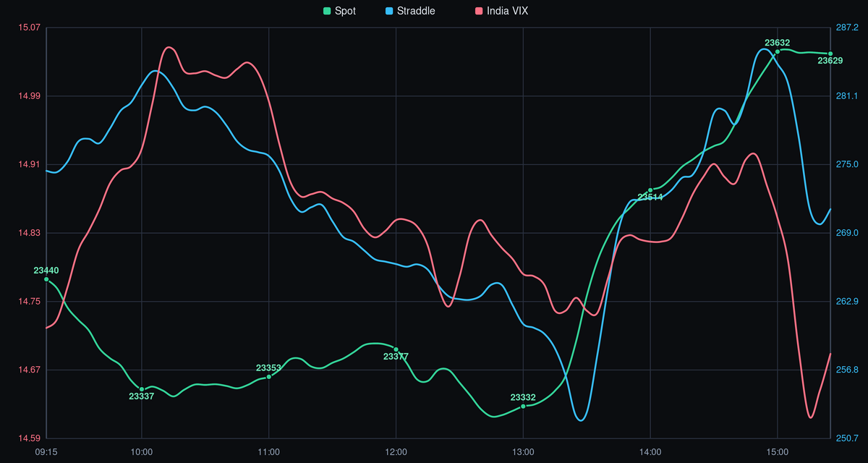Screen dimensions: 868x463
Task: Select the Spot data point labeled 23377
Action: (396, 349)
